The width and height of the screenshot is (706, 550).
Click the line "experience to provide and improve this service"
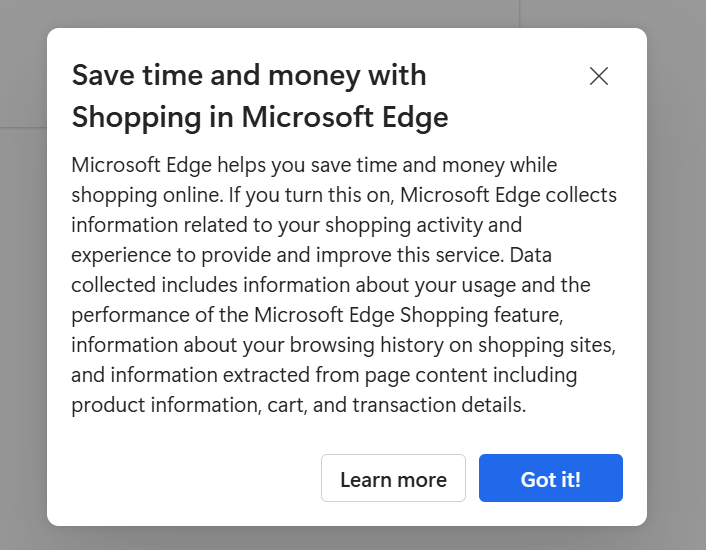point(287,255)
